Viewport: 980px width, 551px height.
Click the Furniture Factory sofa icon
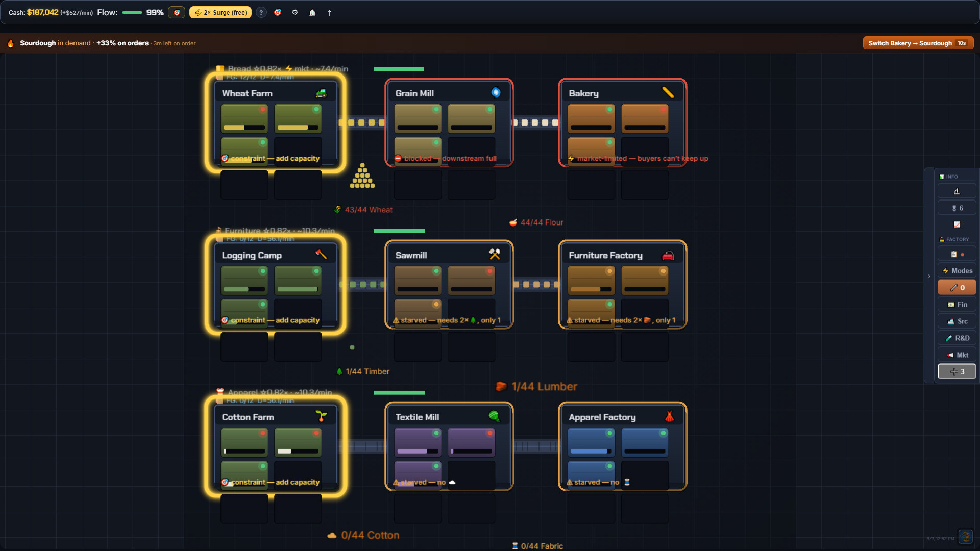[x=668, y=255]
